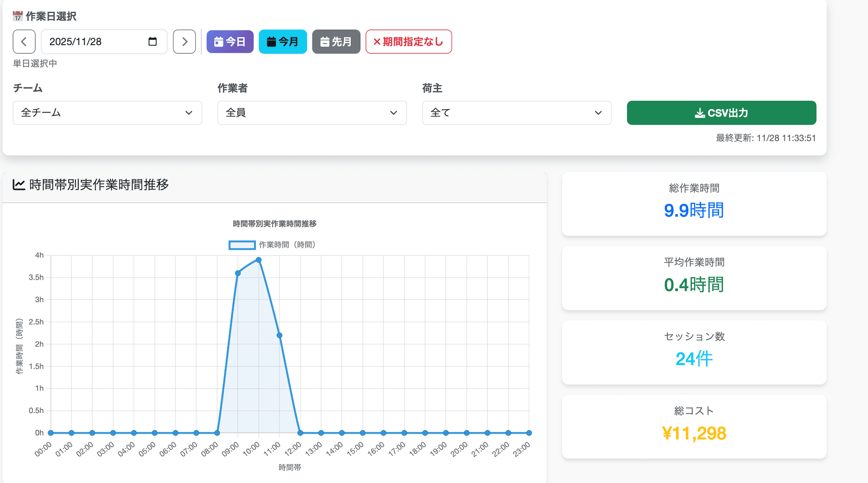
Task: Click the calendar icon beside 作業日選択
Action: click(18, 16)
